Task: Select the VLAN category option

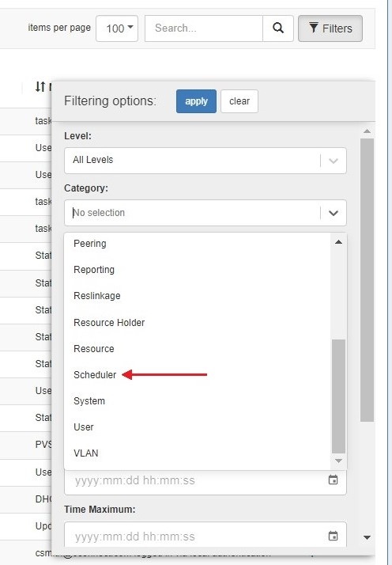Action: pyautogui.click(x=85, y=453)
